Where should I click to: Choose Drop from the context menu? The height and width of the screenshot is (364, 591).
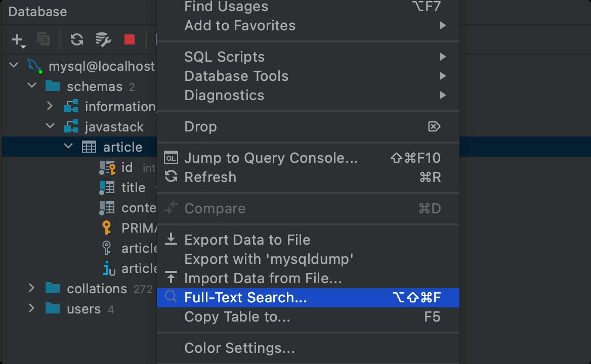(x=200, y=127)
